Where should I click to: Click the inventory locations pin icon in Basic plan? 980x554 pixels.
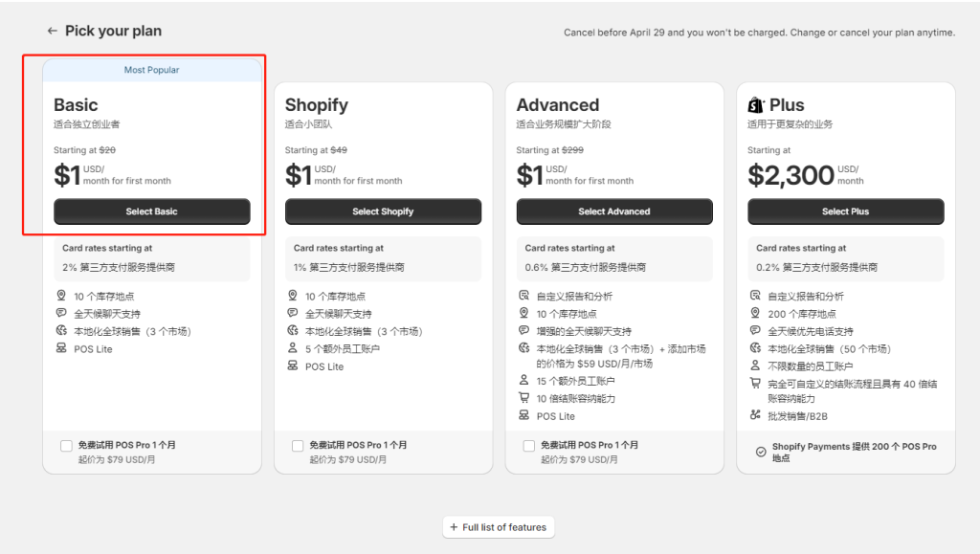point(60,295)
